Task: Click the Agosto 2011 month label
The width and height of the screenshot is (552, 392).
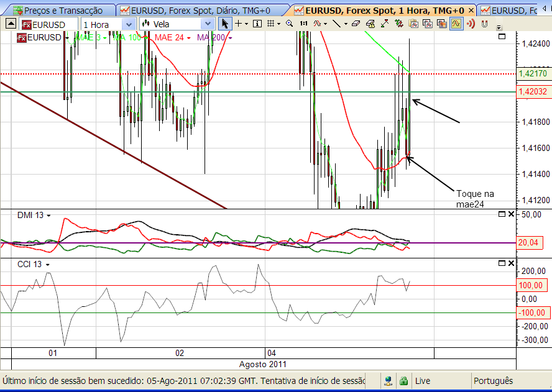Action: click(262, 364)
